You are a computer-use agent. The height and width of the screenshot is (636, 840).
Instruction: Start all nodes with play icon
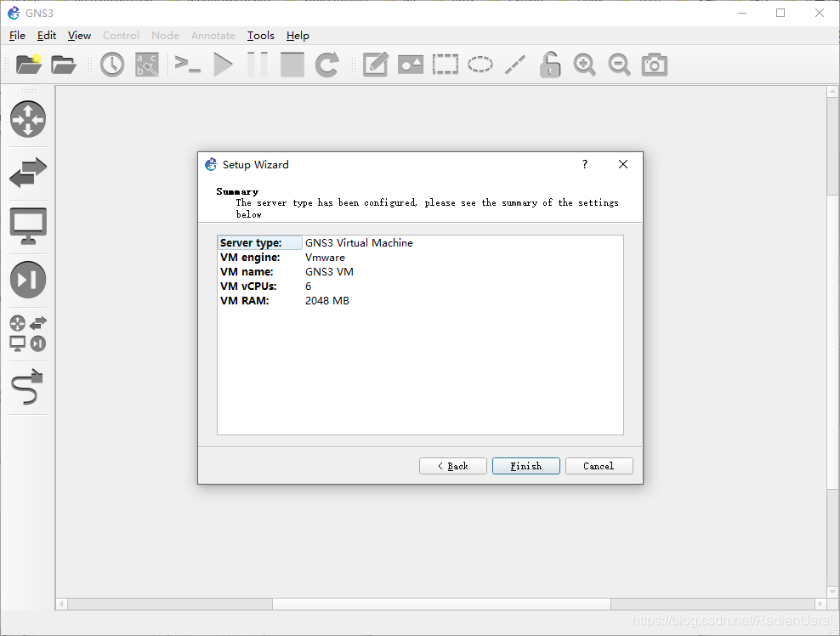coord(223,65)
